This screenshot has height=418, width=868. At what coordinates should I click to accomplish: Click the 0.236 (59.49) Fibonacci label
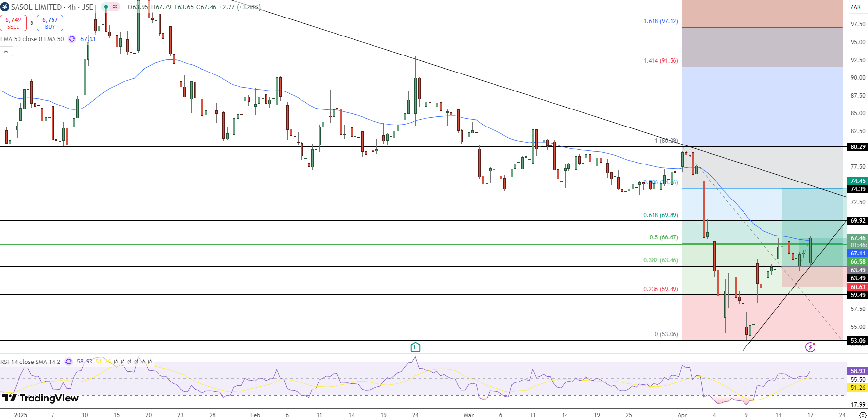(660, 289)
